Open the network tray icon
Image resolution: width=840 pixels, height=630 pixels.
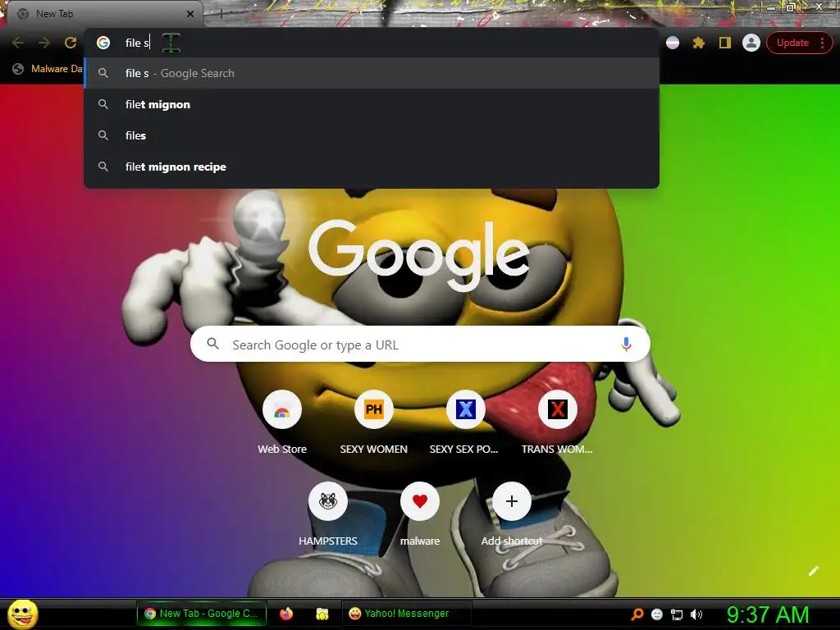coord(677,614)
